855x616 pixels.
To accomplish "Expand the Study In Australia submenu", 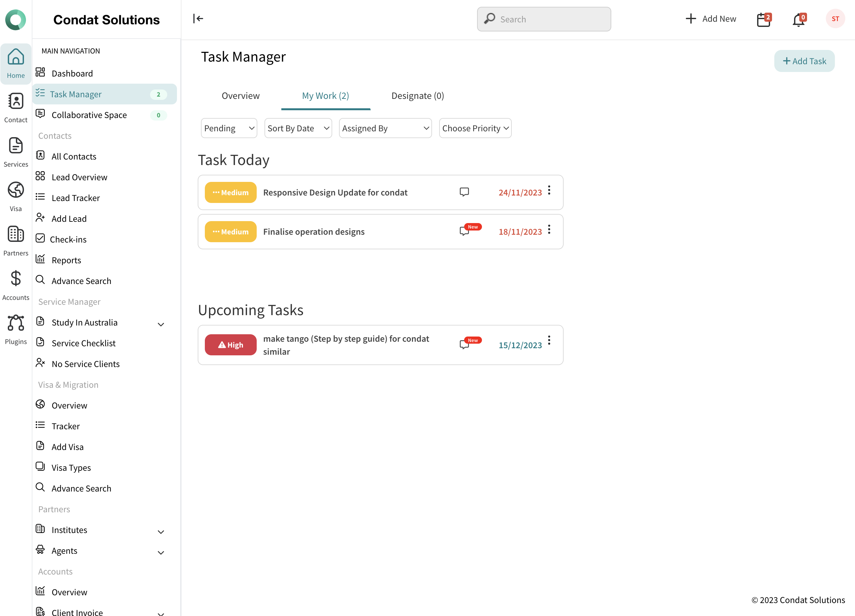I will coord(160,324).
